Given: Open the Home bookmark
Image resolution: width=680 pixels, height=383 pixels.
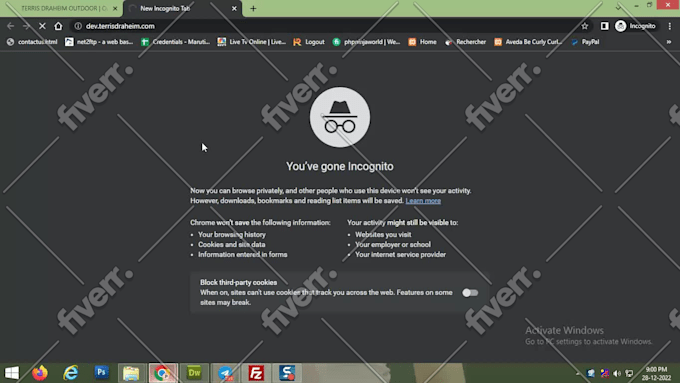Looking at the screenshot, I should click(x=422, y=42).
